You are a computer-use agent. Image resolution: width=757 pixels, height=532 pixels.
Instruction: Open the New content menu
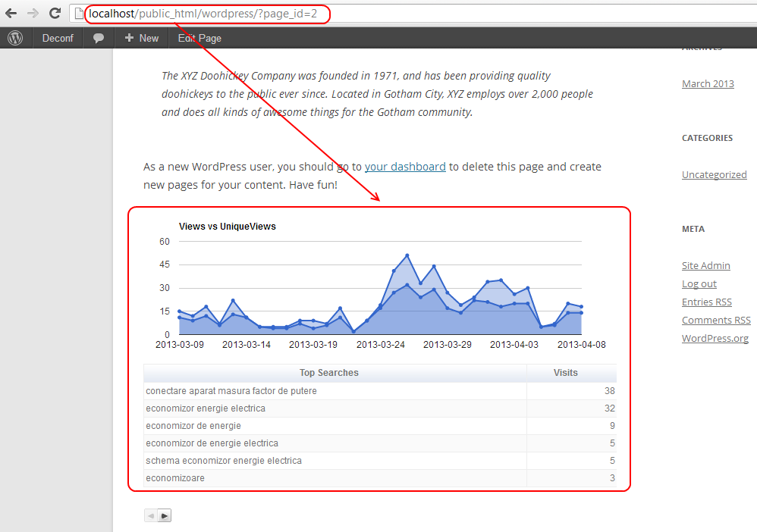(x=141, y=38)
